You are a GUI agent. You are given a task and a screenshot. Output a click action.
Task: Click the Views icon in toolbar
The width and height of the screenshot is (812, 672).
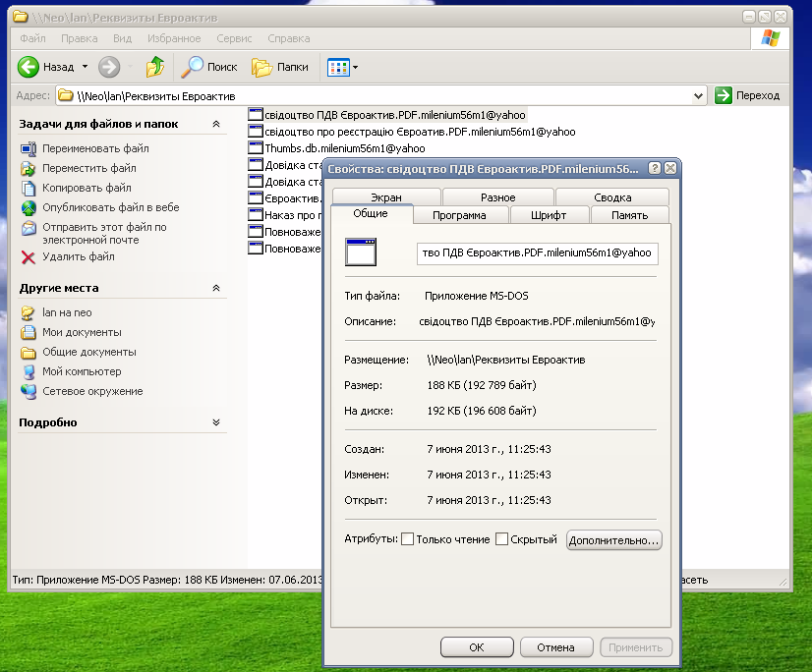click(338, 67)
